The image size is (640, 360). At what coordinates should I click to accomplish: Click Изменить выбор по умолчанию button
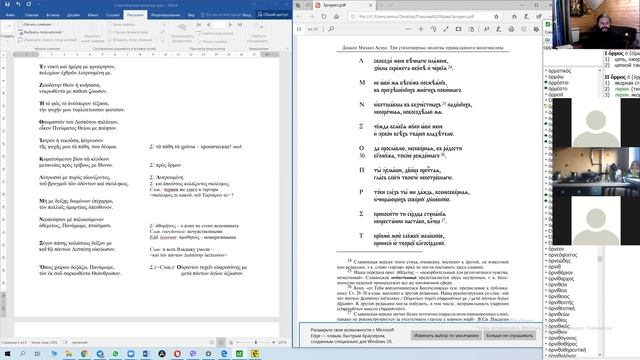coord(446,336)
